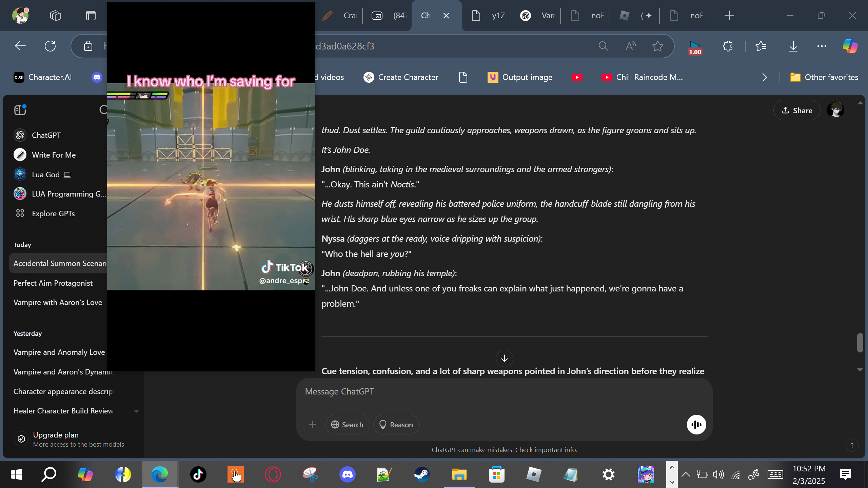Open the Extensions puzzle icon
868x488 pixels.
pyautogui.click(x=728, y=46)
